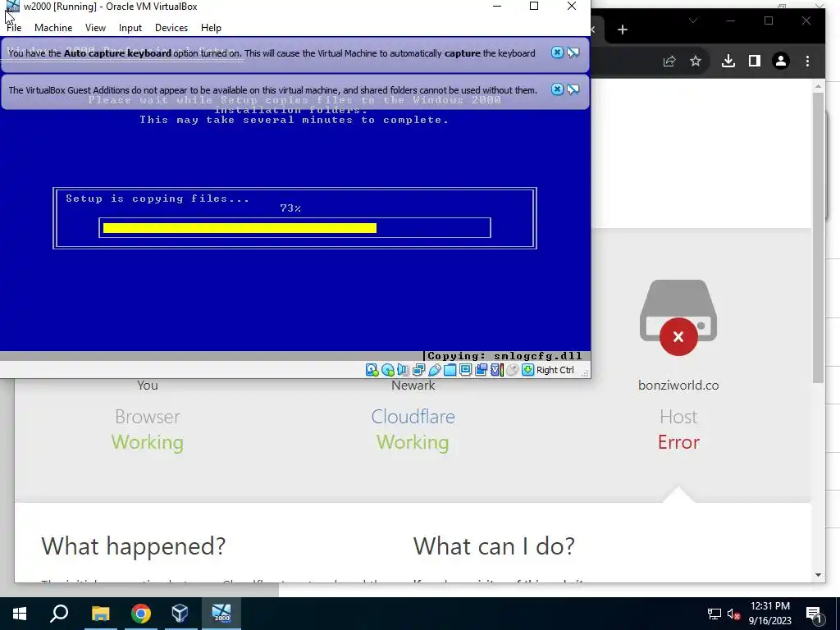Open the Chrome profile avatar
Screen dimensions: 840x630
pyautogui.click(x=781, y=61)
